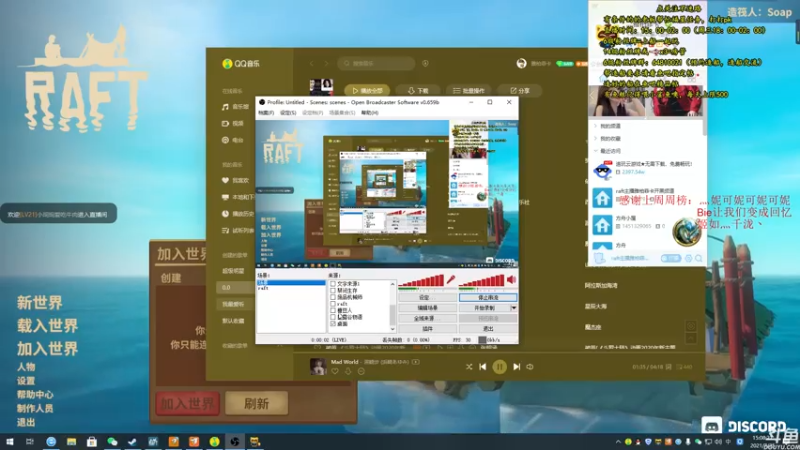Toggle shuffle mode in QQ Music player
The width and height of the screenshot is (800, 450).
click(469, 366)
